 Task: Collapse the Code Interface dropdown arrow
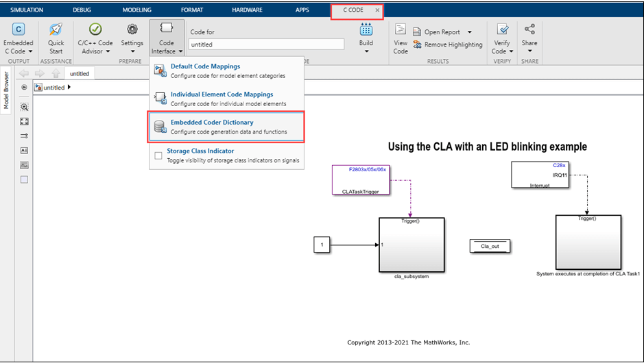(180, 51)
